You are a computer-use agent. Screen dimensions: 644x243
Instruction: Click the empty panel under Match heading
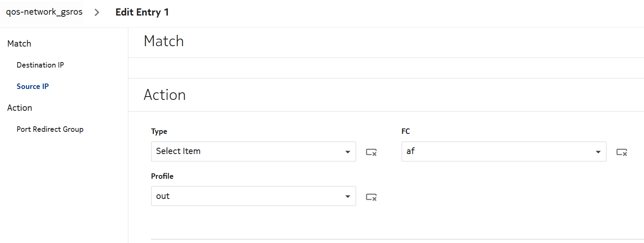coord(386,68)
